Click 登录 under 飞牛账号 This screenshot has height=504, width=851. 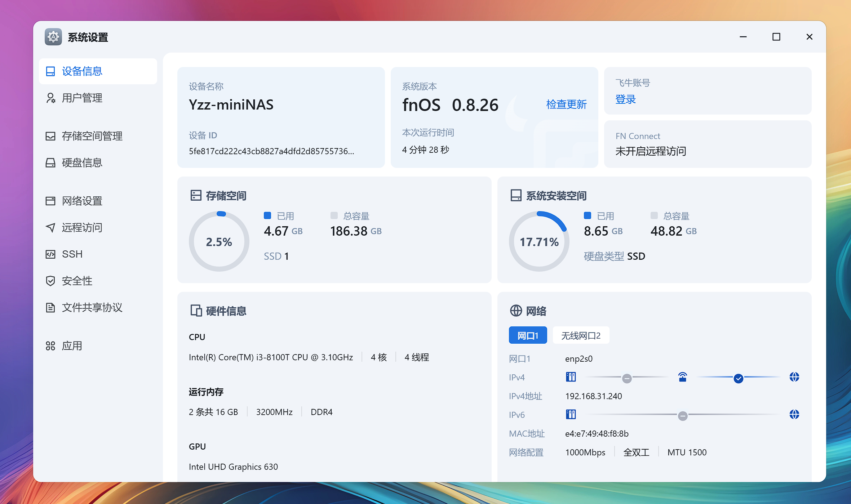tap(626, 99)
